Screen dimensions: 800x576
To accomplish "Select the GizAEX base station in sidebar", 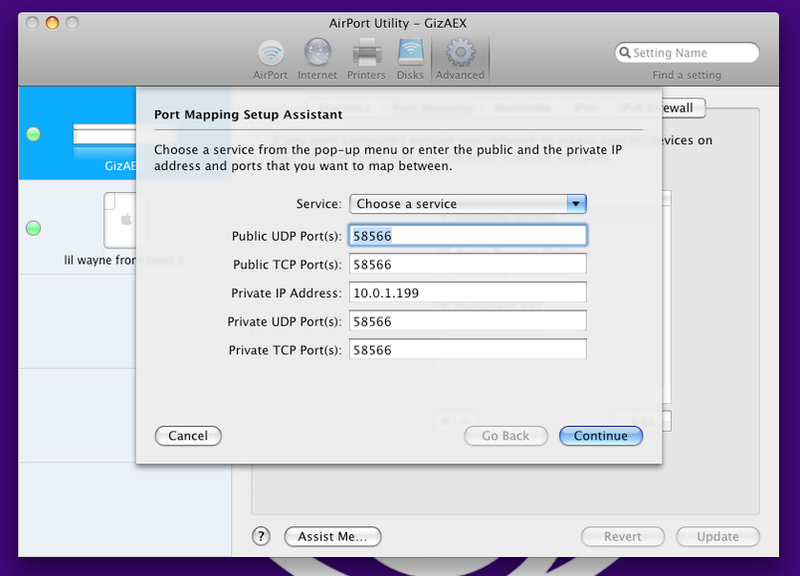I will pyautogui.click(x=78, y=133).
